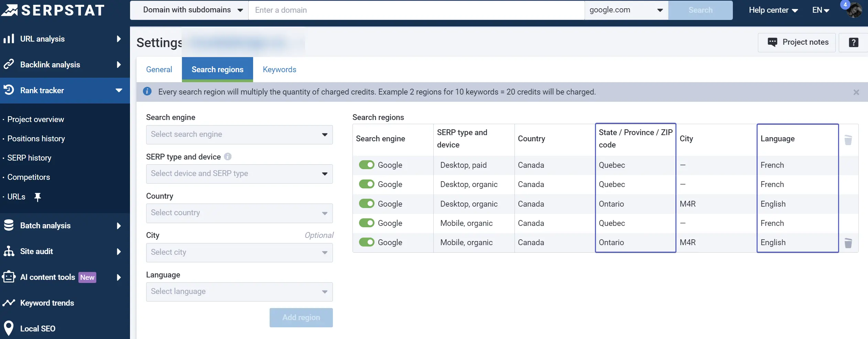Toggle off Desktop paid Quebec region

[367, 165]
